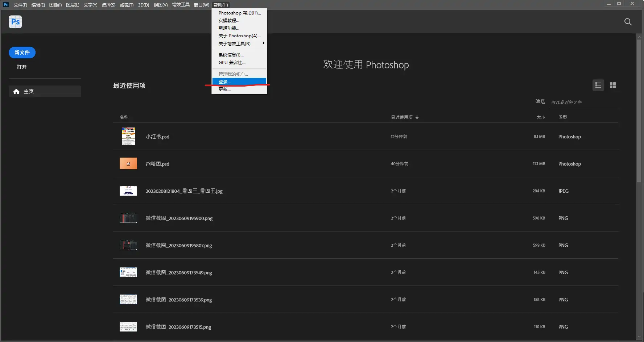Switch to list view of recent files
The image size is (644, 342).
(x=598, y=85)
